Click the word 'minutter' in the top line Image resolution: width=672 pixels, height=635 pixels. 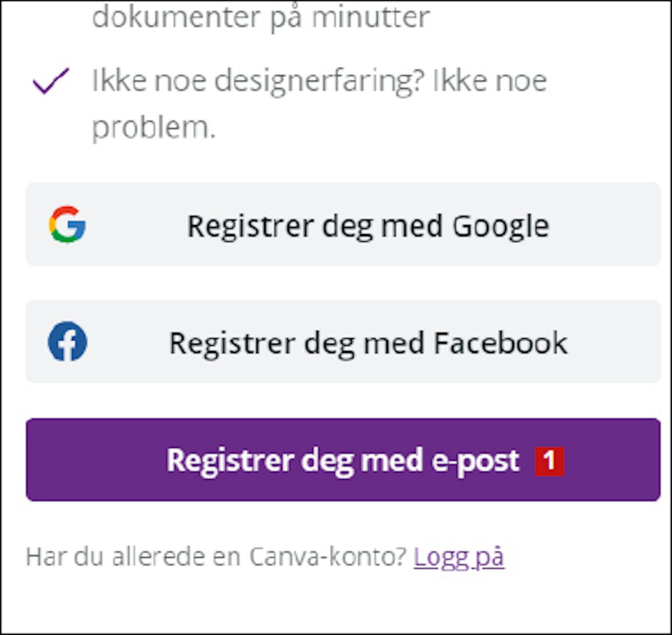click(371, 18)
